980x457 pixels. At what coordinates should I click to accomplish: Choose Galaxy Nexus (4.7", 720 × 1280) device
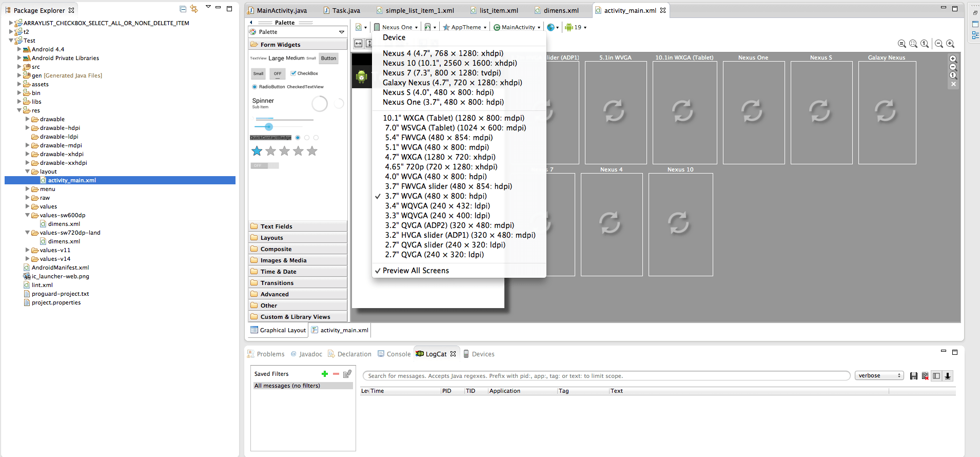(452, 83)
